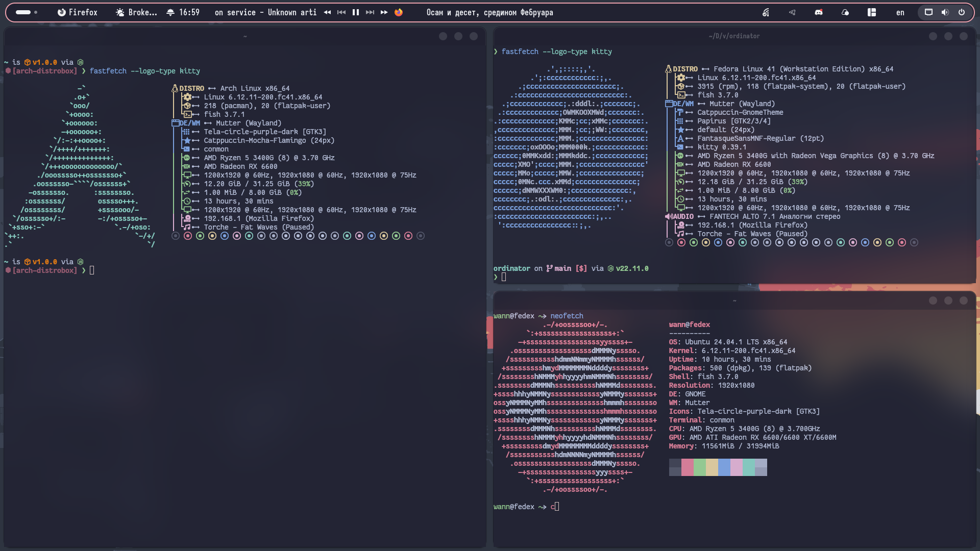Click the arch-distrobox prompt cursor

pyautogui.click(x=92, y=270)
